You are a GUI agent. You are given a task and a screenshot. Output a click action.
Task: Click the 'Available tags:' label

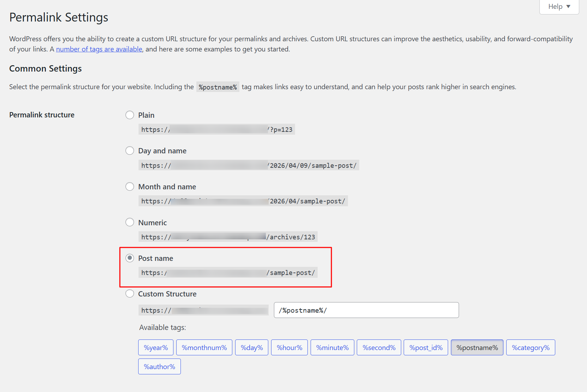coord(163,327)
